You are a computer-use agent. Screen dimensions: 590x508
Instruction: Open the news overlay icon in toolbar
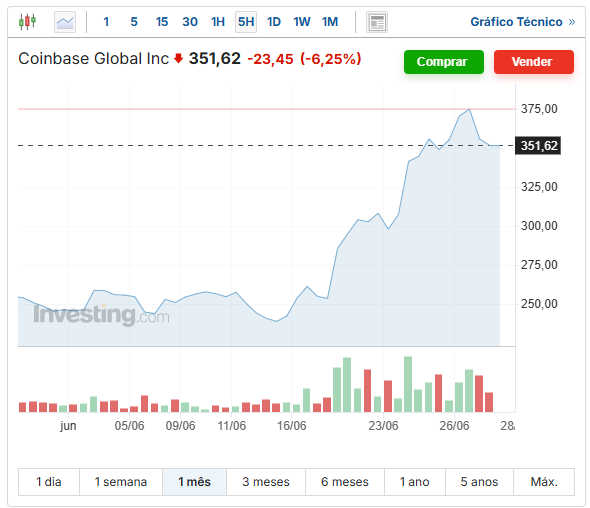coord(377,22)
